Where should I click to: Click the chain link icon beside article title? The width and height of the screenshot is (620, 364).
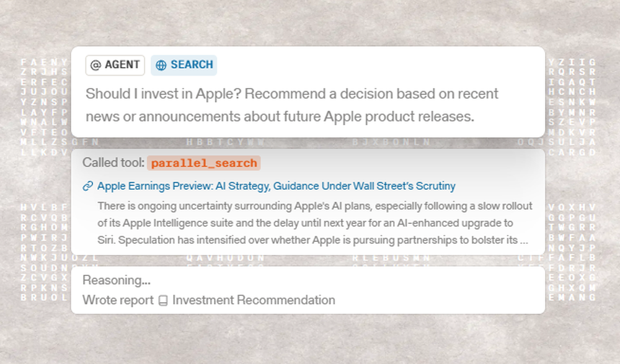coord(88,186)
